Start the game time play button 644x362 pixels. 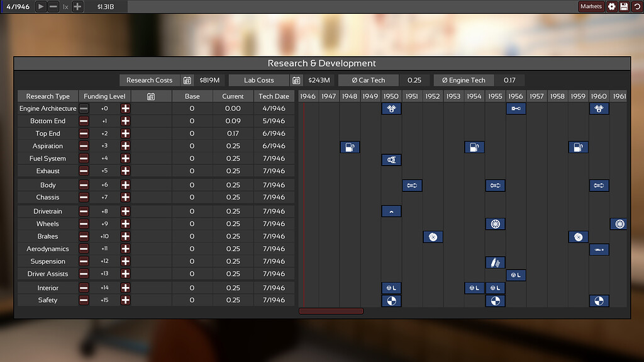pyautogui.click(x=41, y=6)
